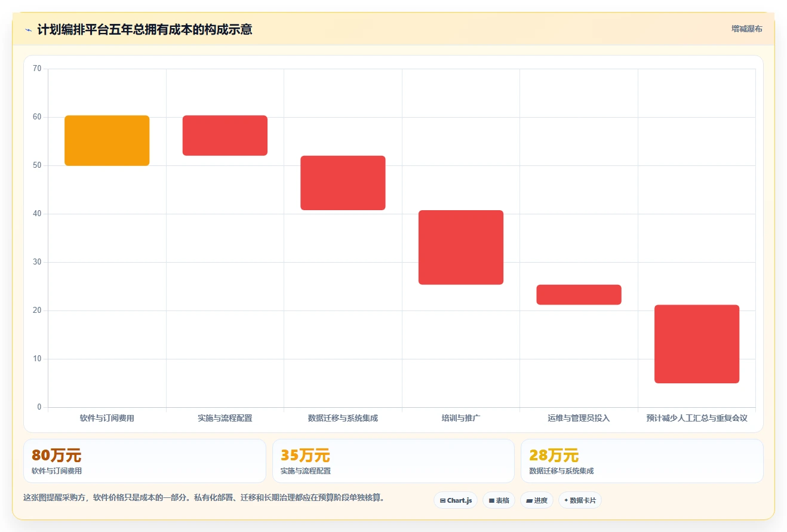Click x-axis label 实施与流程配置

(225, 418)
